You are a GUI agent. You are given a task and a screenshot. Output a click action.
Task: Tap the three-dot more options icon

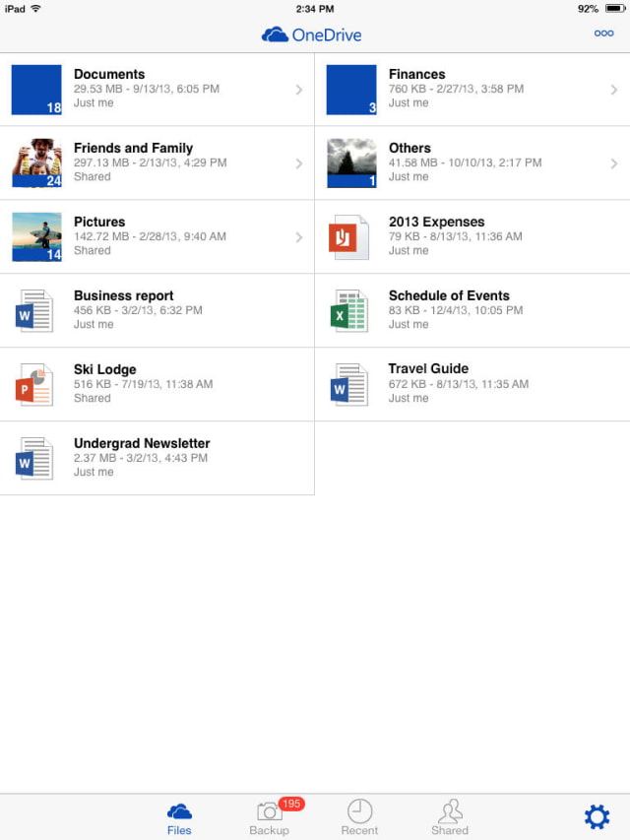603,33
